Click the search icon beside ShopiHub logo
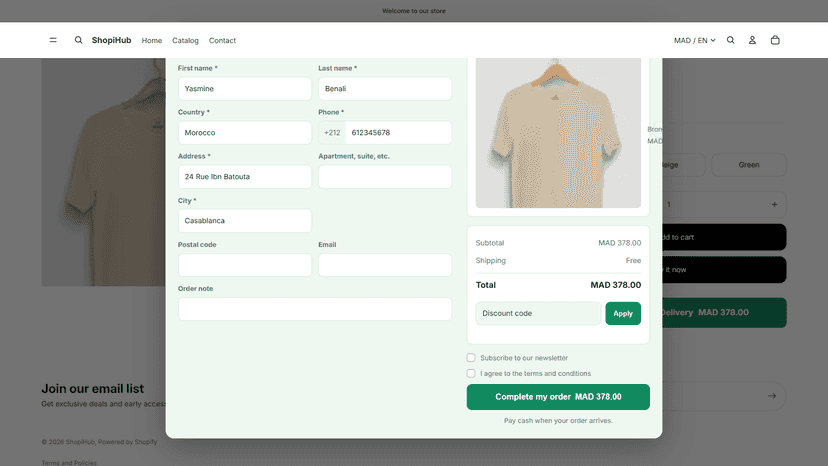This screenshot has width=828, height=466. pos(78,40)
